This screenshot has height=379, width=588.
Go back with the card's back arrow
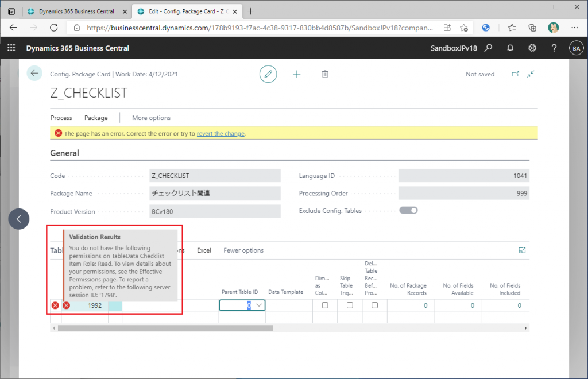[x=34, y=73]
